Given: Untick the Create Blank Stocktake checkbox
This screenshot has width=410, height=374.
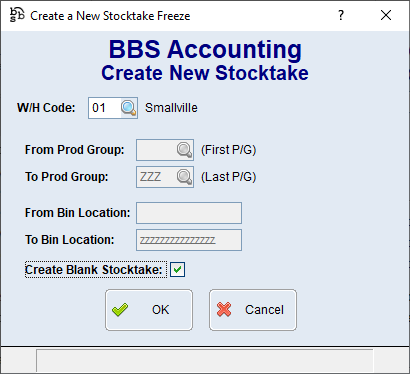Looking at the screenshot, I should [177, 269].
